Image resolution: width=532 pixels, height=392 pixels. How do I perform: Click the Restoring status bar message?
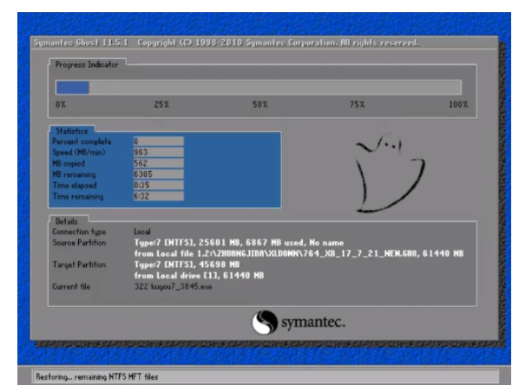coord(97,376)
